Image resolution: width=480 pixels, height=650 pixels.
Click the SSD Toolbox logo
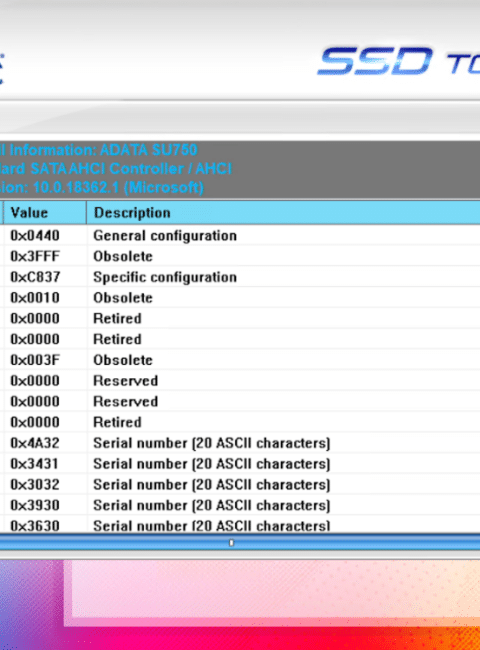pos(399,61)
